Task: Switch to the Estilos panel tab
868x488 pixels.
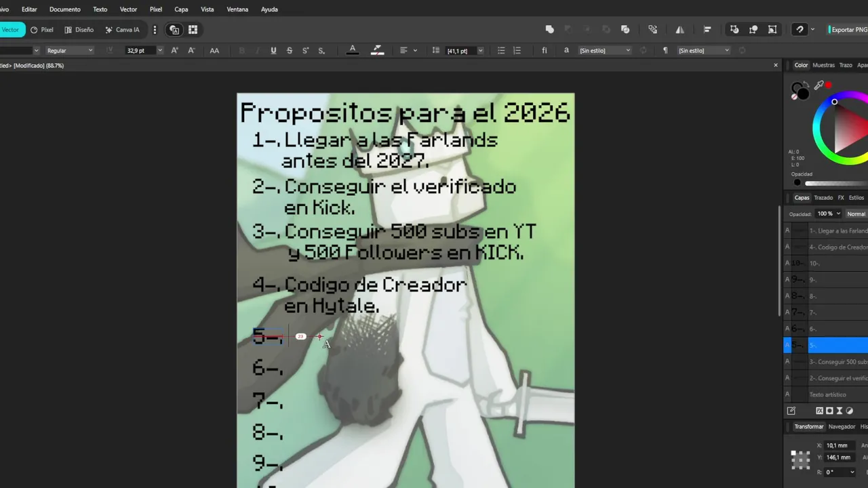Action: point(856,198)
